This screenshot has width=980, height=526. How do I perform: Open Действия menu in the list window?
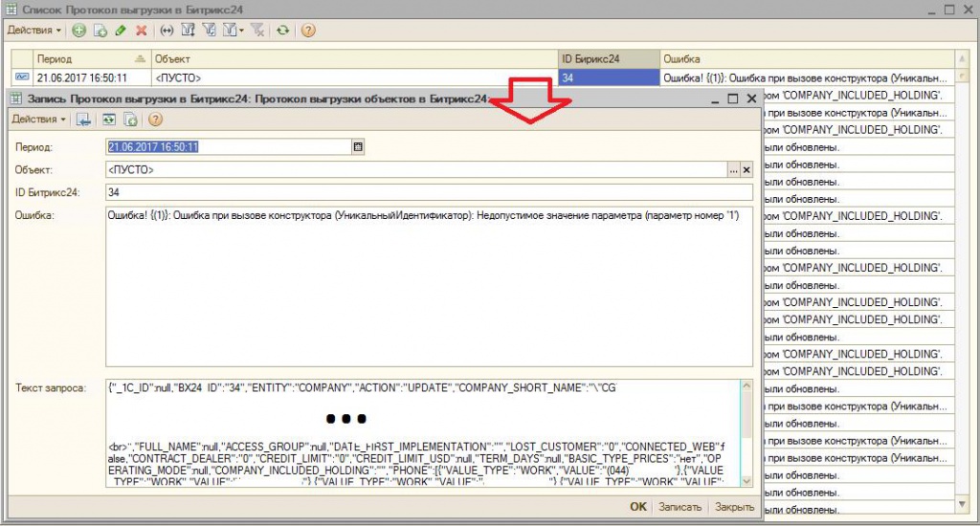click(x=34, y=30)
